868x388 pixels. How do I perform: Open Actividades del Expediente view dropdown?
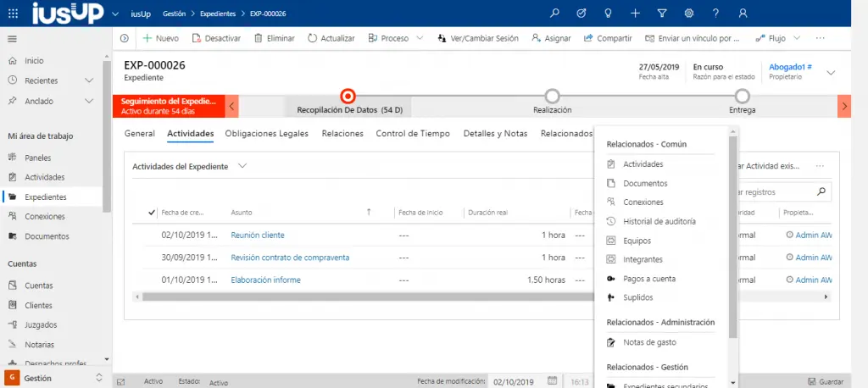[242, 166]
